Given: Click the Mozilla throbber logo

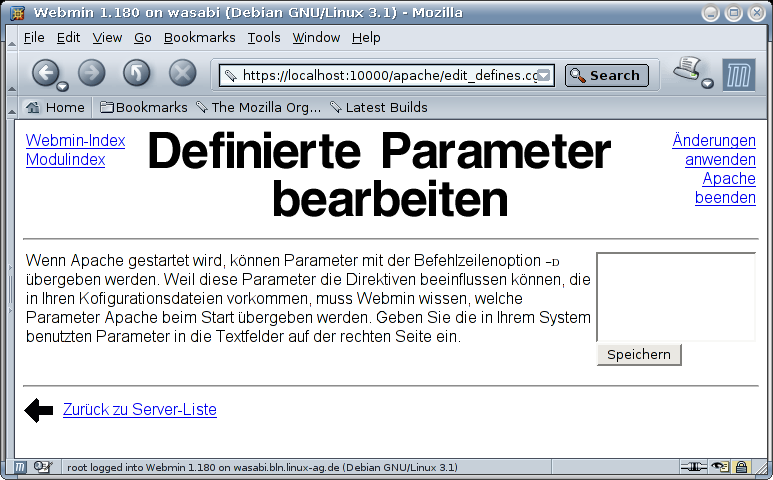Looking at the screenshot, I should click(x=738, y=75).
